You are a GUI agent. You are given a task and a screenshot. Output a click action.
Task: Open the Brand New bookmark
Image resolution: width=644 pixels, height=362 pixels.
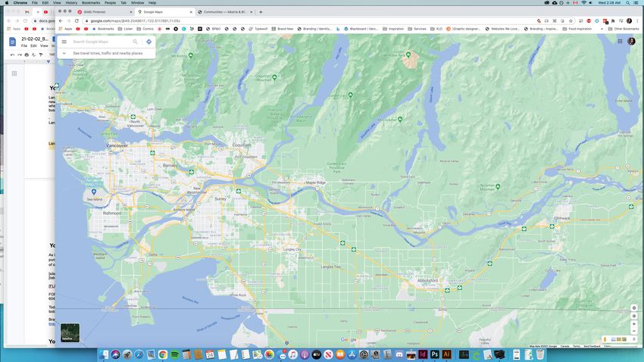point(283,29)
